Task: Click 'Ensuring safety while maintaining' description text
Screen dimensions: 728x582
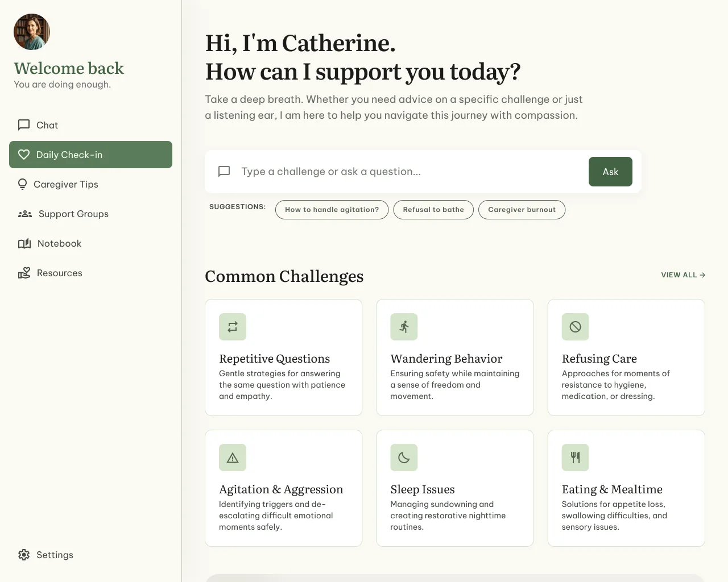Action: tap(454, 385)
